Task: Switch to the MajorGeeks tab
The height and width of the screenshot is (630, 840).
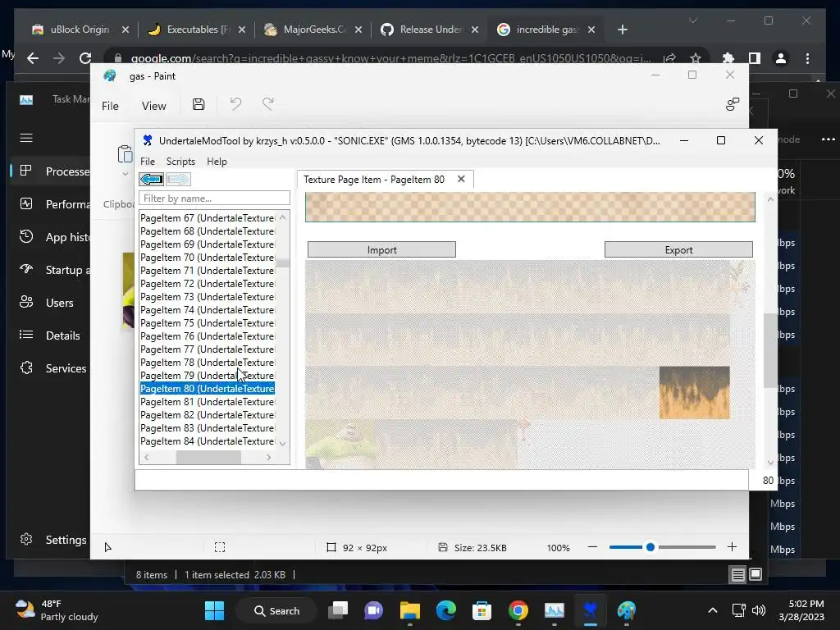Action: (x=313, y=30)
